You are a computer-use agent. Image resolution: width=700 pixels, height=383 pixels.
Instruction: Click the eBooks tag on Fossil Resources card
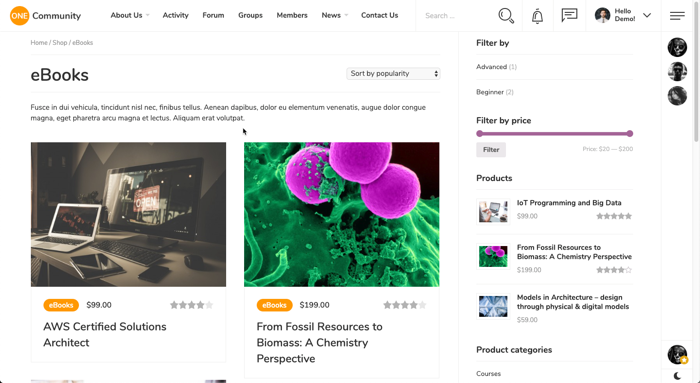click(275, 305)
